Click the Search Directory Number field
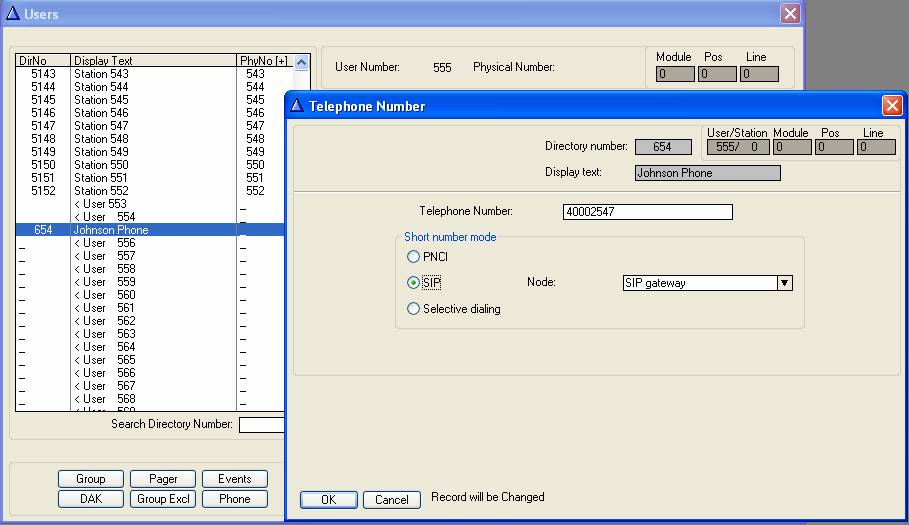Viewport: 909px width, 525px height. point(262,425)
